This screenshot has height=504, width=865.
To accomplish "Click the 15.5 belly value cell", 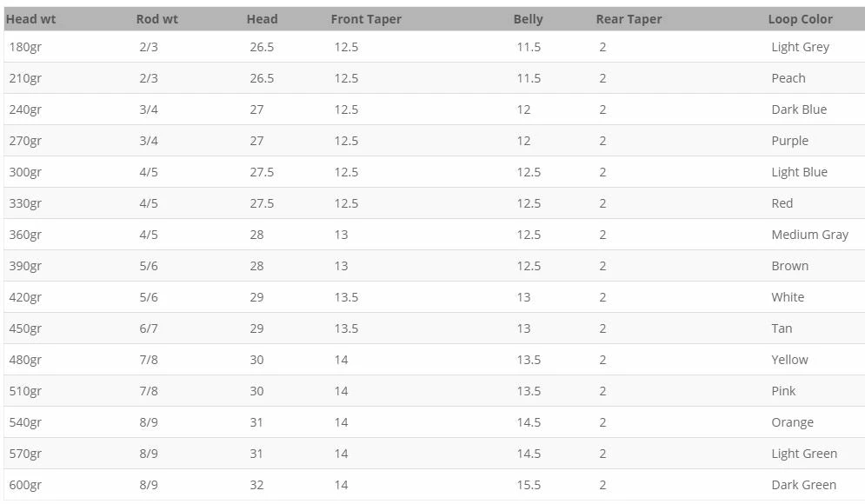I will click(529, 485).
